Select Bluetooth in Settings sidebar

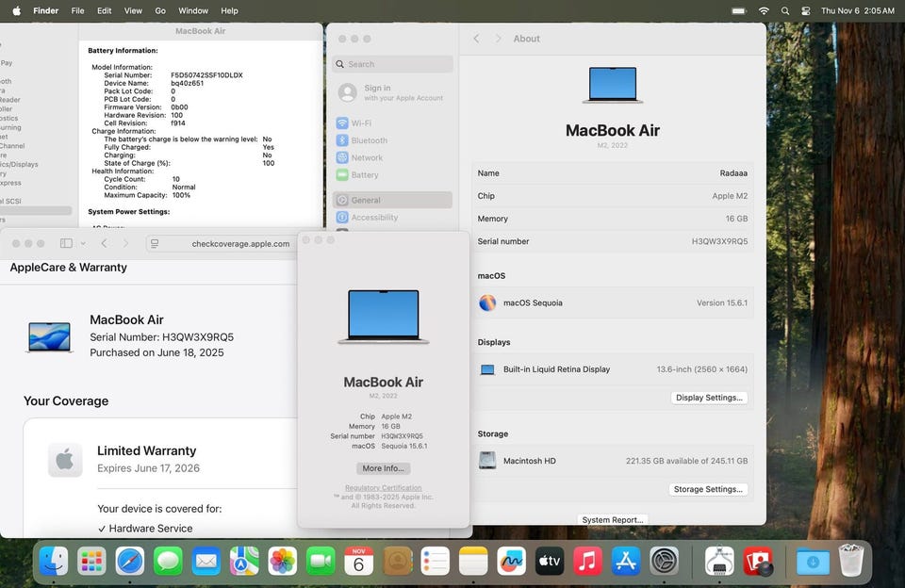[369, 140]
